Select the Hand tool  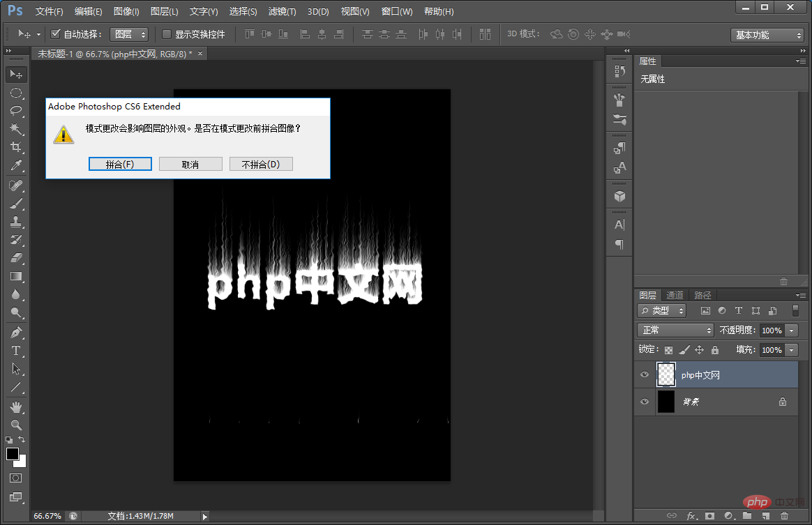(16, 407)
